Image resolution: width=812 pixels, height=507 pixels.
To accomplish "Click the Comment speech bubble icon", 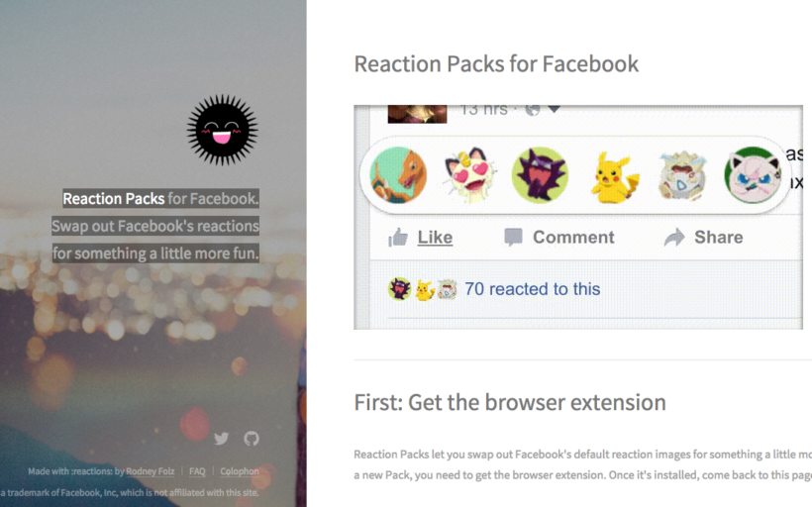I will click(513, 238).
